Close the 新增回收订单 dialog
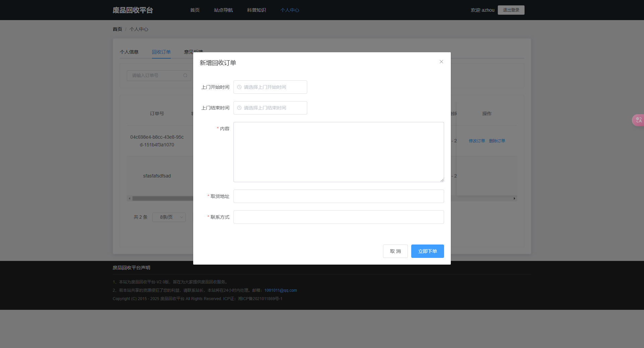Screen dimensions: 644x348 point(441,62)
